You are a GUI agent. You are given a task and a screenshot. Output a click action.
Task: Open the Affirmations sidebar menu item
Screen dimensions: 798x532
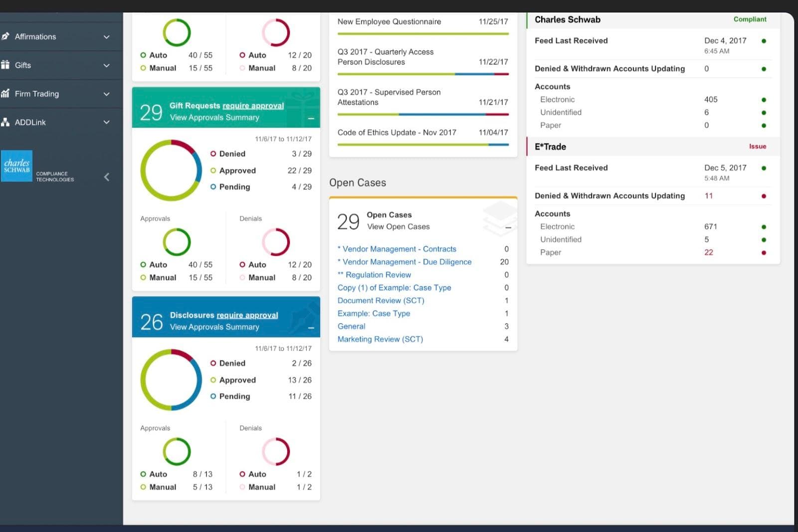[61, 36]
